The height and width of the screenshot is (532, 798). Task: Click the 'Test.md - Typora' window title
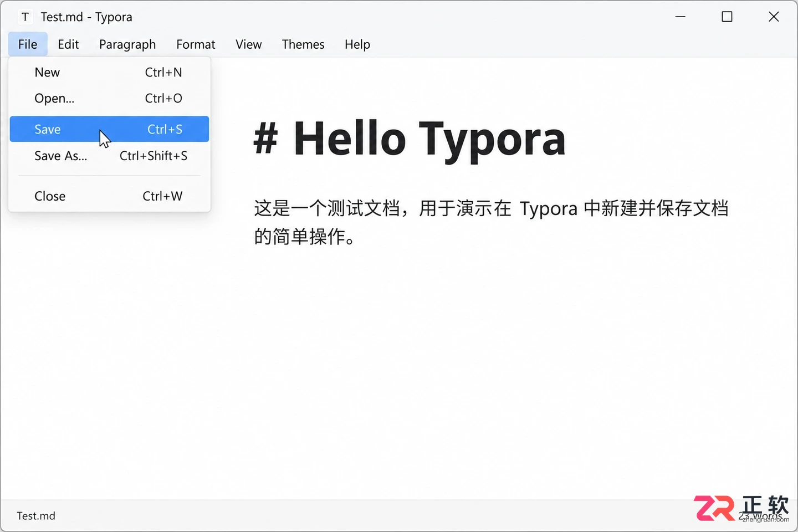click(86, 17)
